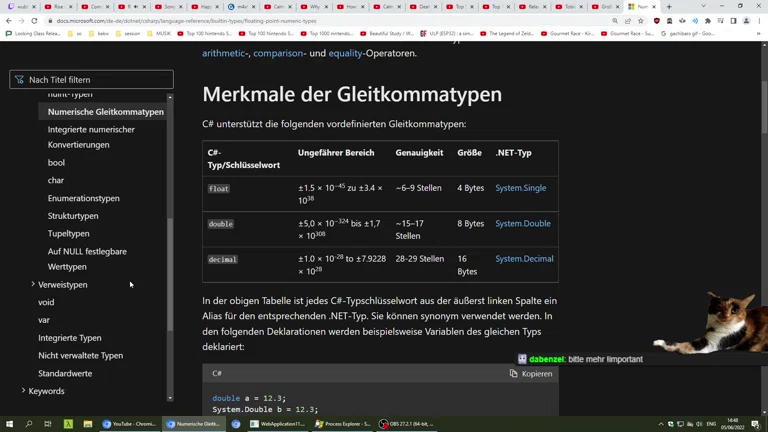Bookmark this page with the star icon
The width and height of the screenshot is (768, 432).
(641, 21)
